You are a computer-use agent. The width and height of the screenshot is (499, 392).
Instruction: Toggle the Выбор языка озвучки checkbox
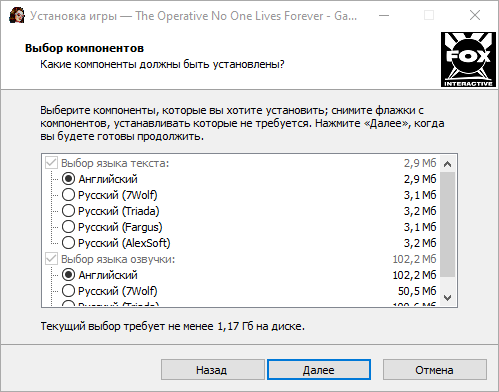click(x=51, y=259)
